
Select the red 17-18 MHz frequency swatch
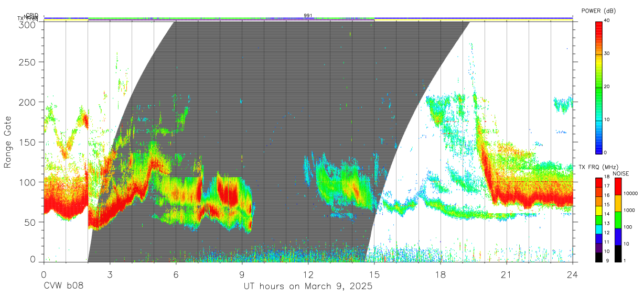point(598,183)
